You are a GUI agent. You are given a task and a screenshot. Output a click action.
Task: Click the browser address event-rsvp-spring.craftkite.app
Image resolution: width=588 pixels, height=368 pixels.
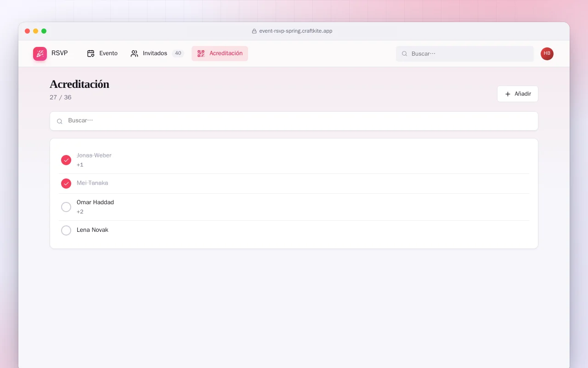pyautogui.click(x=296, y=31)
